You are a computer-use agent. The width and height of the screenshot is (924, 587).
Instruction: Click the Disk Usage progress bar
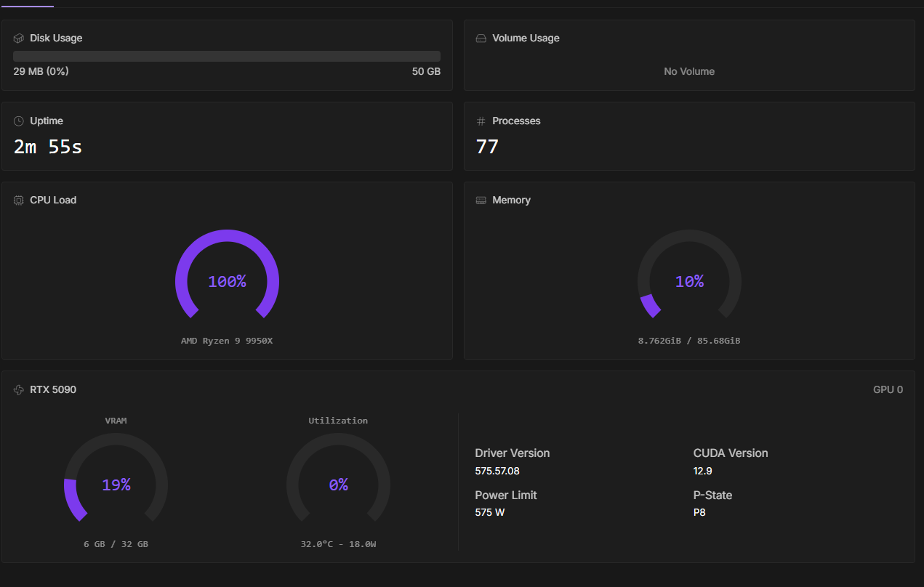click(x=227, y=56)
